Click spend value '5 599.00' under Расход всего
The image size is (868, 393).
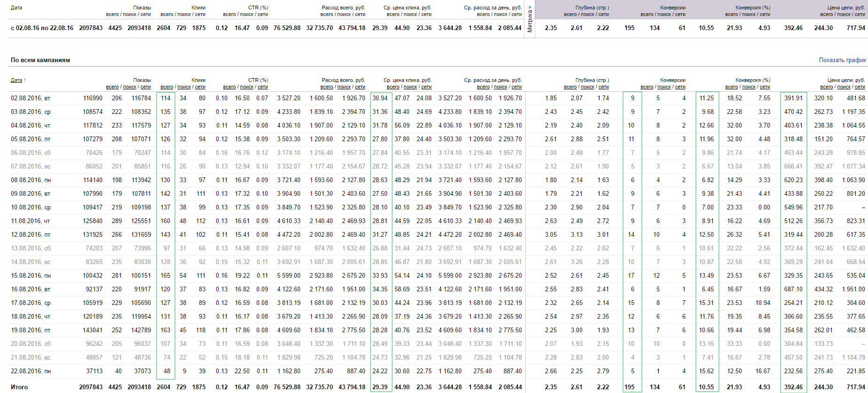click(x=289, y=276)
